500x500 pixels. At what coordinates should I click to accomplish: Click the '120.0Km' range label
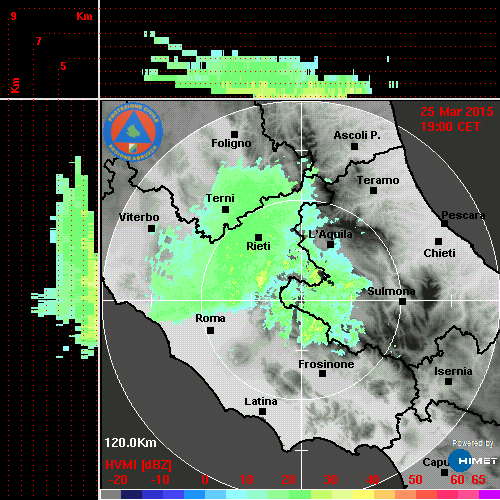coord(130,443)
